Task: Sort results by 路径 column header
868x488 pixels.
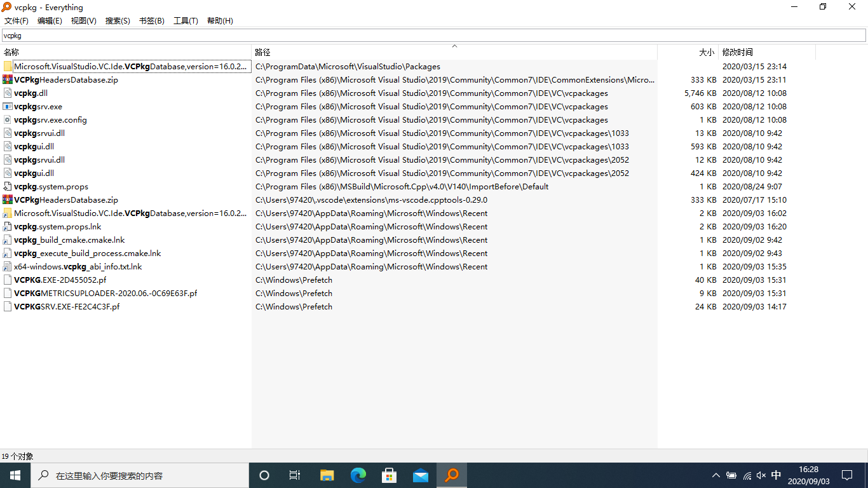Action: coord(454,52)
